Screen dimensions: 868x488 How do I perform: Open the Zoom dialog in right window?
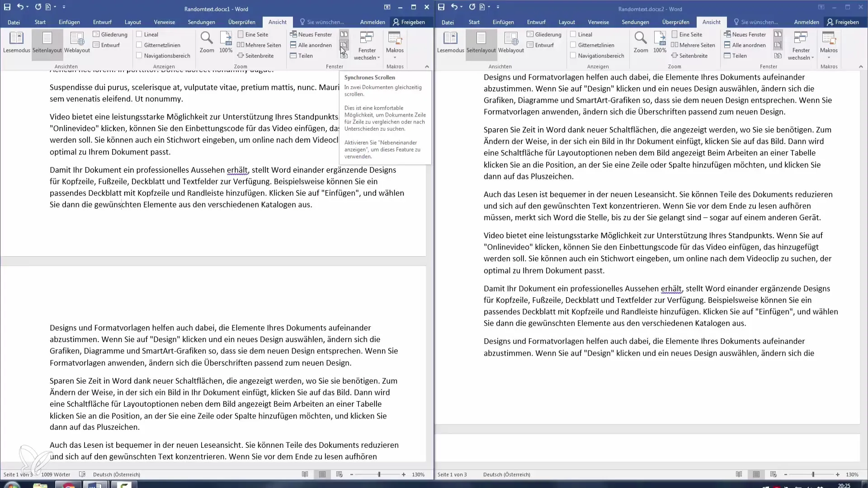pyautogui.click(x=641, y=43)
